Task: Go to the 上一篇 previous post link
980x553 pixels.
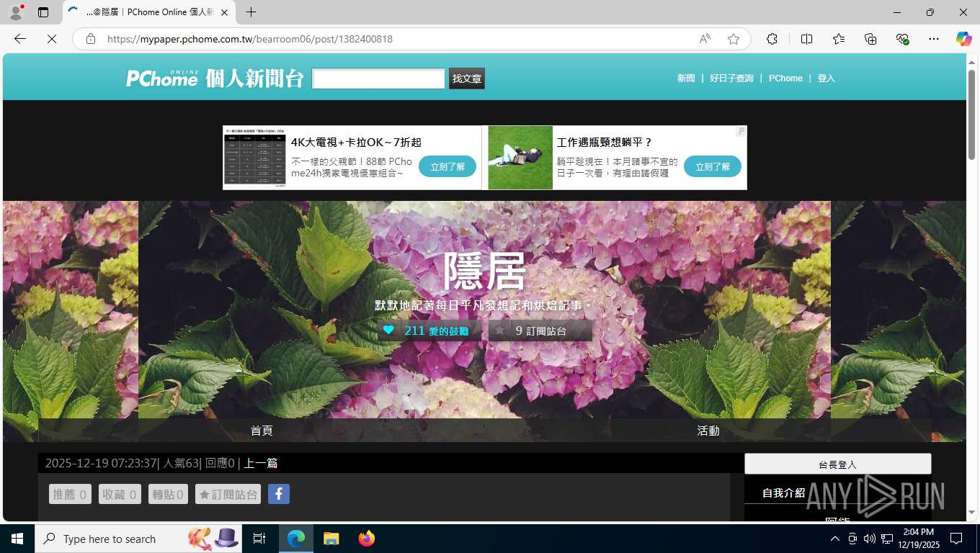Action: [260, 463]
